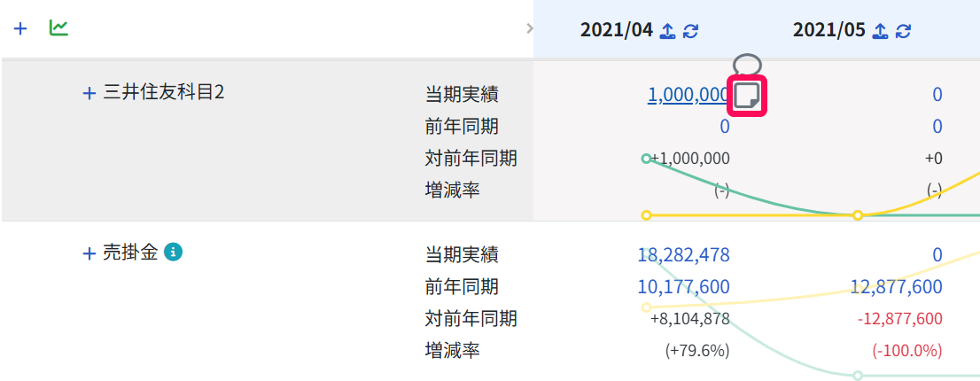This screenshot has width=980, height=381.
Task: Click the info icon next to 売掛金
Action: (x=173, y=252)
